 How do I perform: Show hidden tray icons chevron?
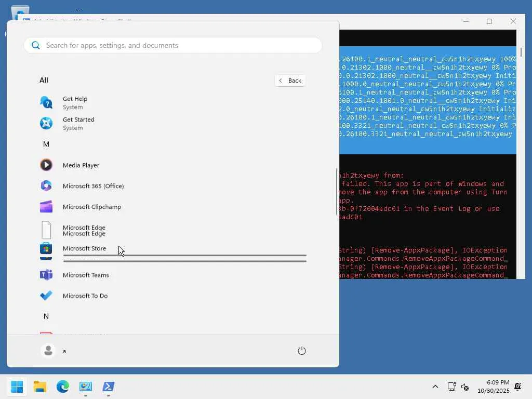coord(435,387)
